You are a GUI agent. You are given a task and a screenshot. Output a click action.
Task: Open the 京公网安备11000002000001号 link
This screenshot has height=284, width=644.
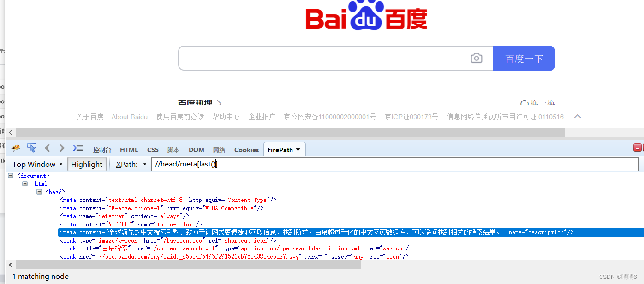point(330,117)
